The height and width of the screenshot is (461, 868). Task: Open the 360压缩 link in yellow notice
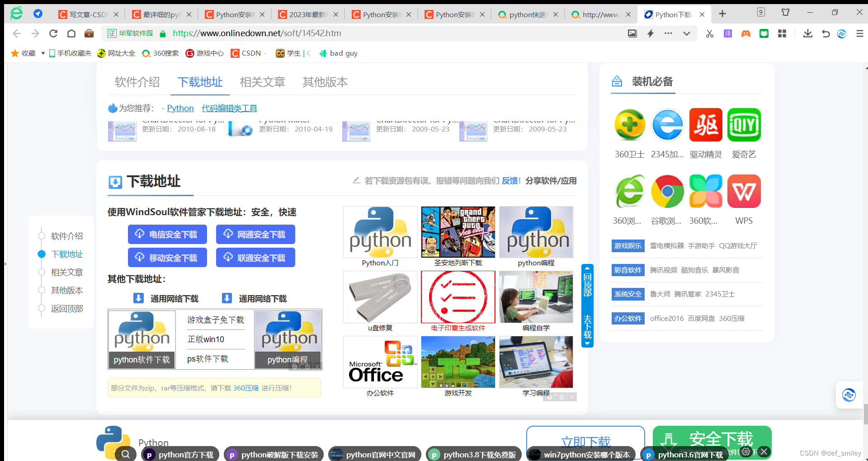246,388
